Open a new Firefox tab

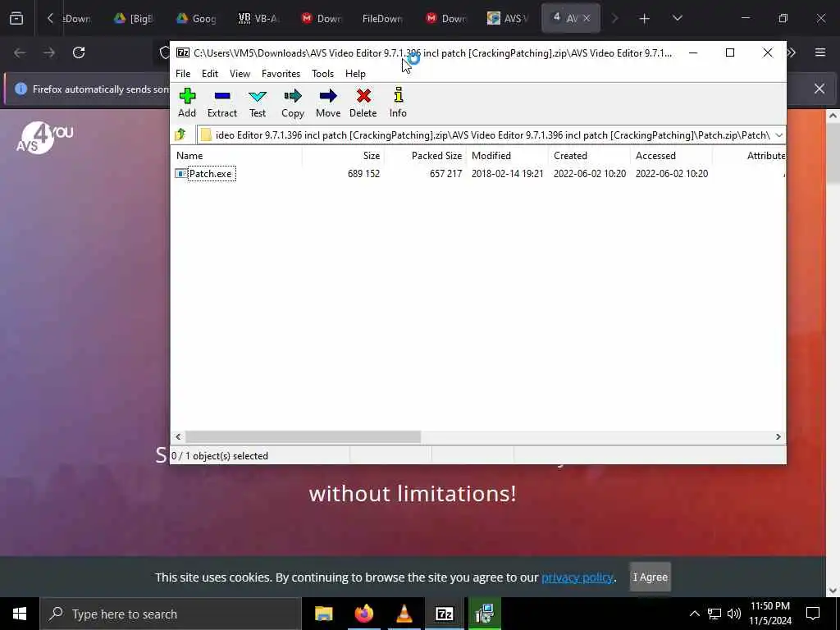point(645,19)
